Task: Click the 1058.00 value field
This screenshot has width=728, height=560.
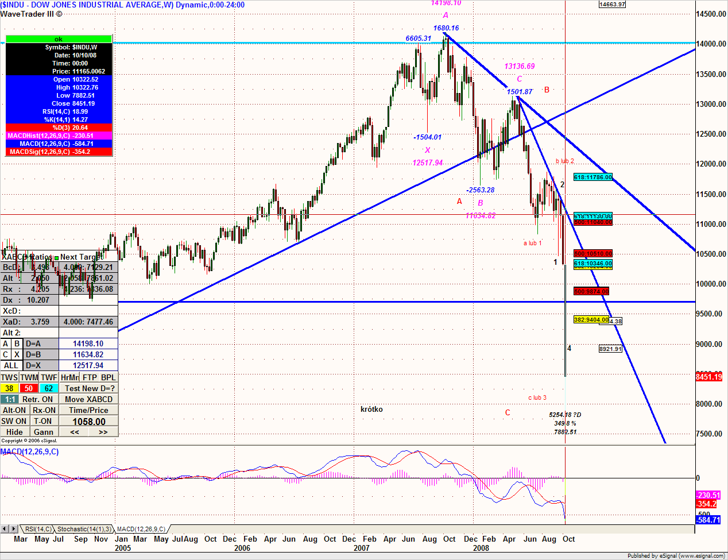Action: tap(89, 421)
